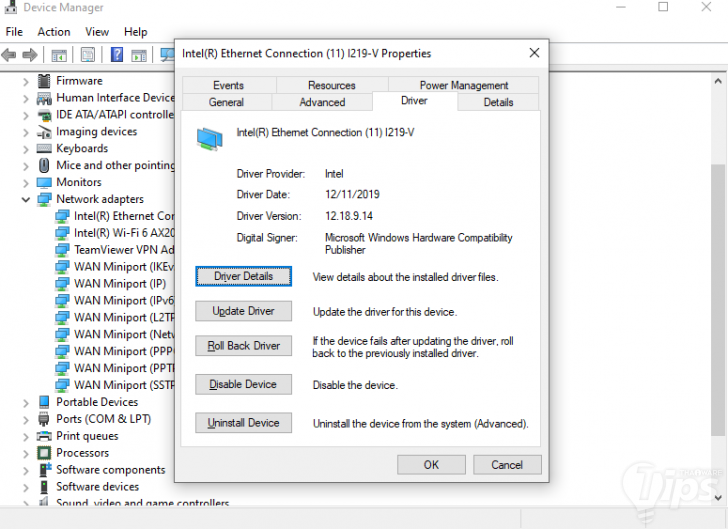
Task: Expand the Monitors tree node
Action: [x=26, y=183]
